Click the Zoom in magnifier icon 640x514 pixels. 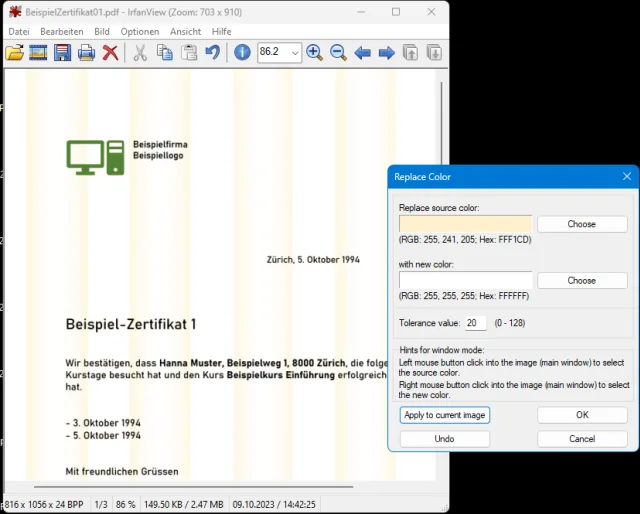[x=314, y=53]
